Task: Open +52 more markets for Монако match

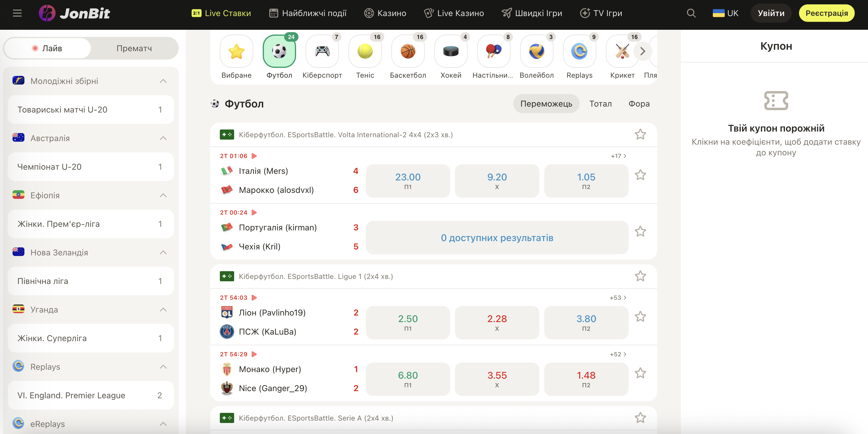Action: (618, 354)
